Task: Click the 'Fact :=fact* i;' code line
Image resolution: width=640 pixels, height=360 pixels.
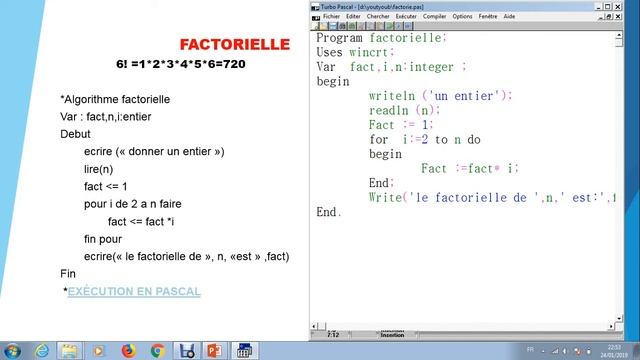Action: (x=470, y=169)
